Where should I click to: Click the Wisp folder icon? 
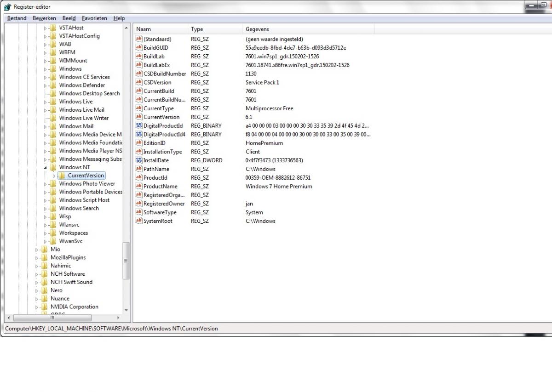53,216
